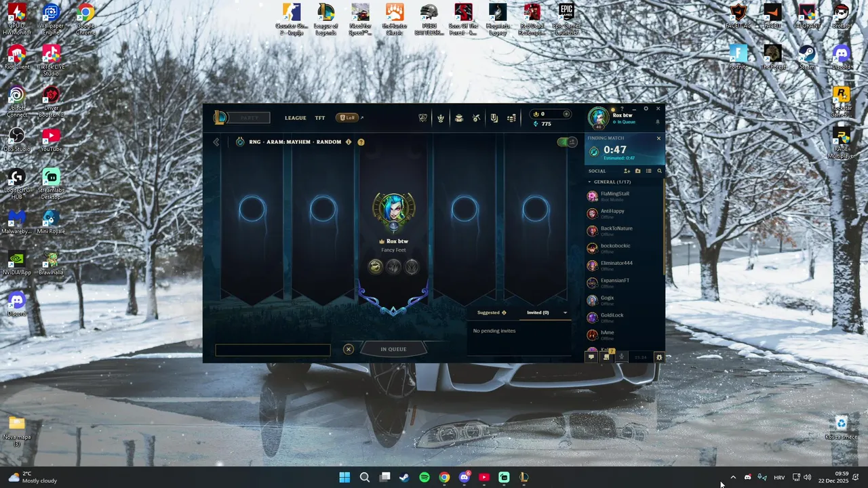
Task: Go back using the lobby left chevron
Action: tap(216, 142)
